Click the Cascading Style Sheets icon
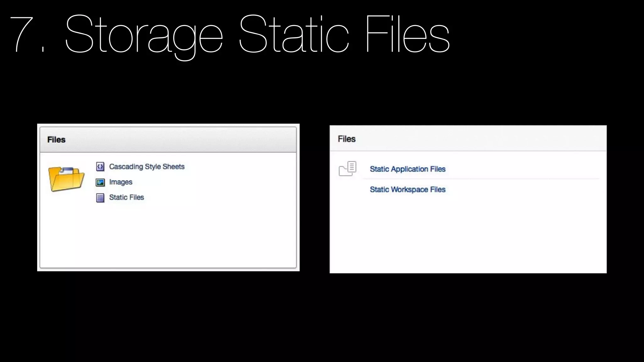Viewport: 644px width, 362px height. (100, 167)
